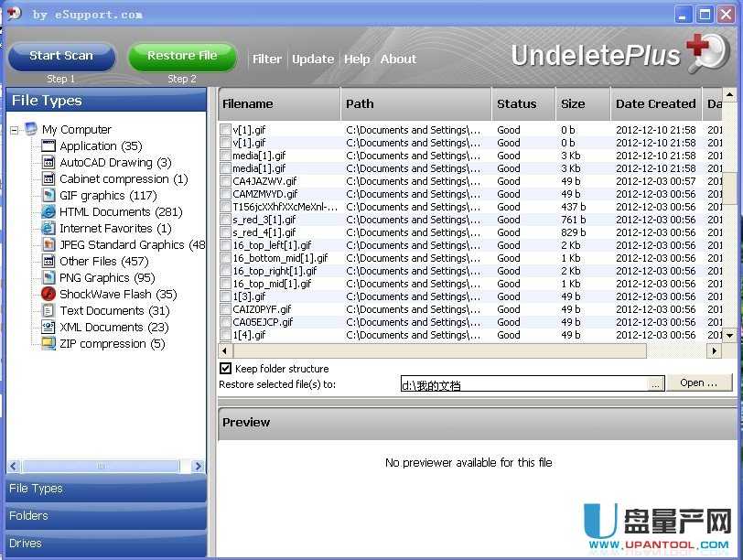Viewport: 743px width, 560px height.
Task: Click the Start Scan button
Action: tap(61, 56)
